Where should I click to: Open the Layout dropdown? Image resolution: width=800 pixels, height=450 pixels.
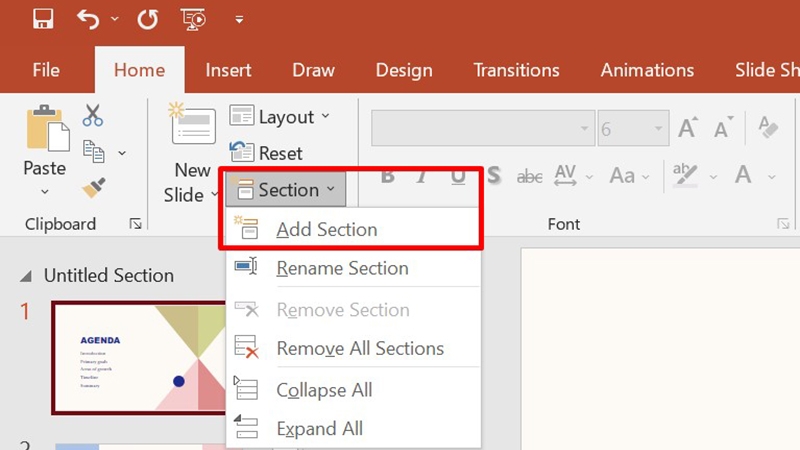point(280,117)
